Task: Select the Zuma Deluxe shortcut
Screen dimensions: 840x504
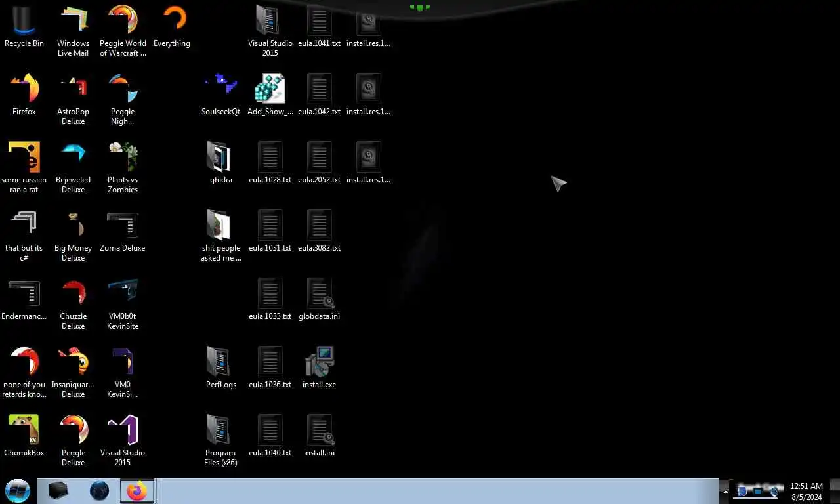Action: tap(123, 232)
